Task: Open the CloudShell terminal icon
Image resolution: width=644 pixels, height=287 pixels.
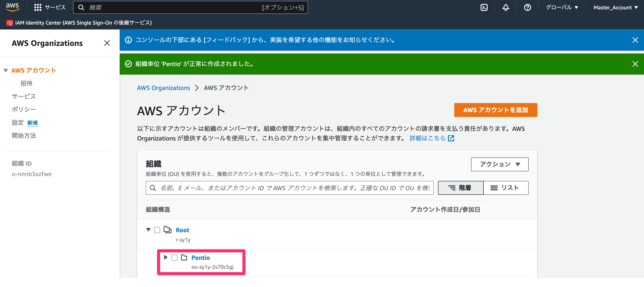Action: click(x=484, y=7)
